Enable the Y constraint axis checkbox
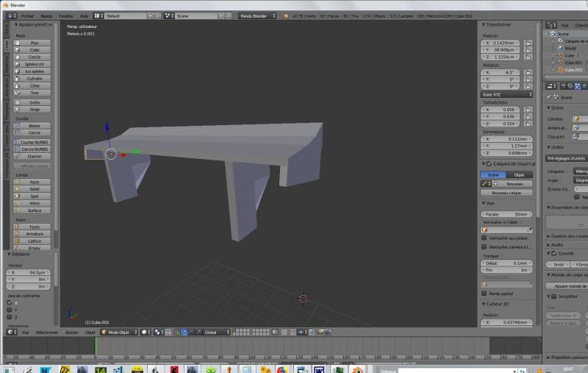The width and height of the screenshot is (588, 373). point(10,310)
